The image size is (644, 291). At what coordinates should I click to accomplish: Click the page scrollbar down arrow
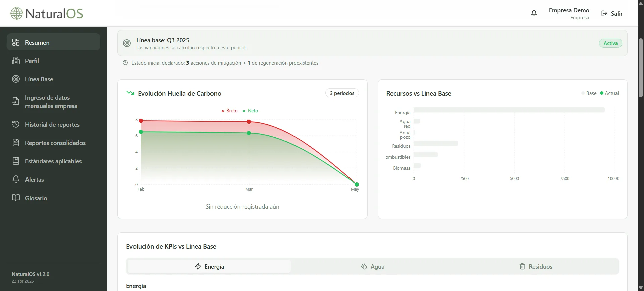click(x=641, y=288)
